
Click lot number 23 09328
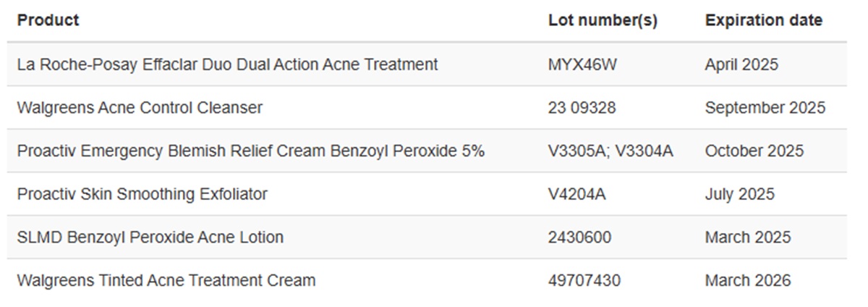[582, 108]
